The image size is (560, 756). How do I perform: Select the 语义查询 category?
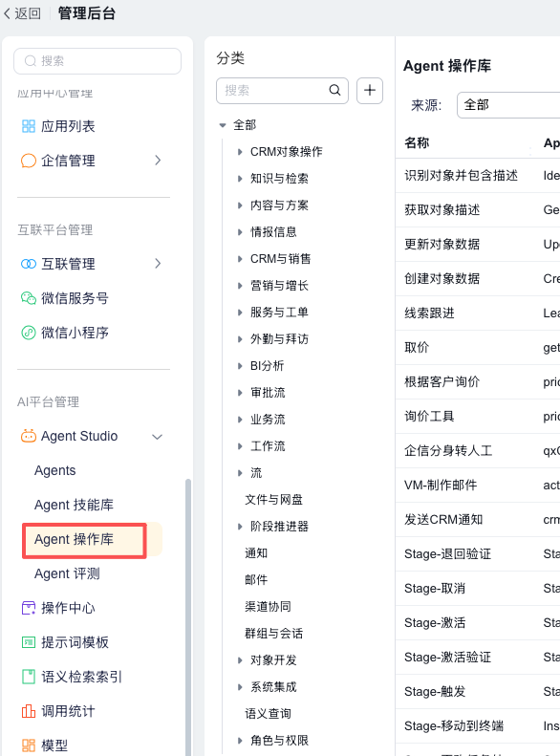[x=268, y=714]
